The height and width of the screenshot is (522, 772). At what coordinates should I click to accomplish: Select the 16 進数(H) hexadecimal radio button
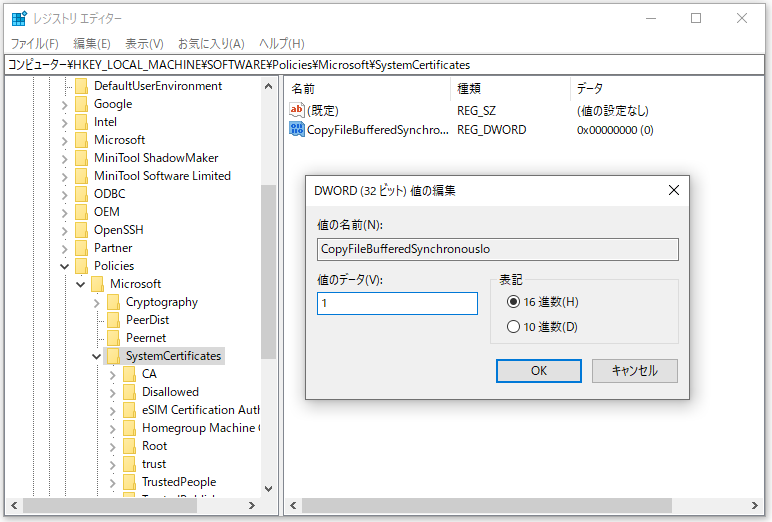(x=514, y=302)
